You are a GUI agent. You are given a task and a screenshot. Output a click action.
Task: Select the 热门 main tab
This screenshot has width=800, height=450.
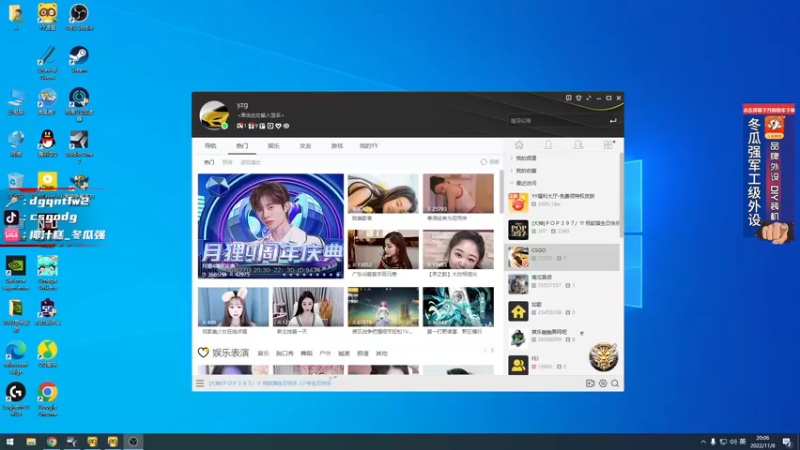(242, 146)
